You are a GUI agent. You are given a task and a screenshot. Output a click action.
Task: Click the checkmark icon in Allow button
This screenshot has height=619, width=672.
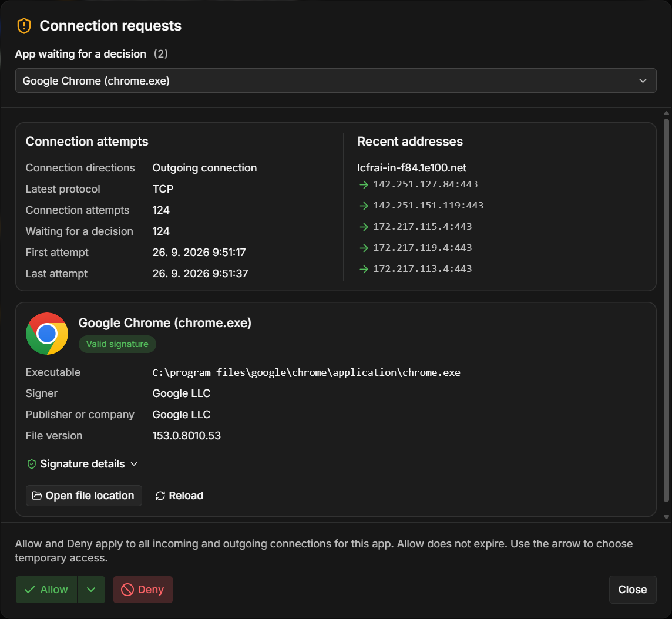click(29, 590)
